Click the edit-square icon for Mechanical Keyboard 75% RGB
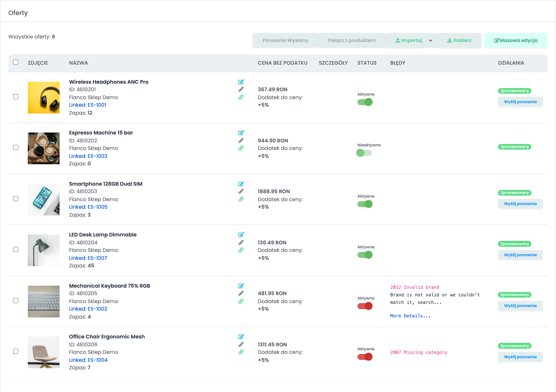The image size is (556, 392). click(x=241, y=286)
